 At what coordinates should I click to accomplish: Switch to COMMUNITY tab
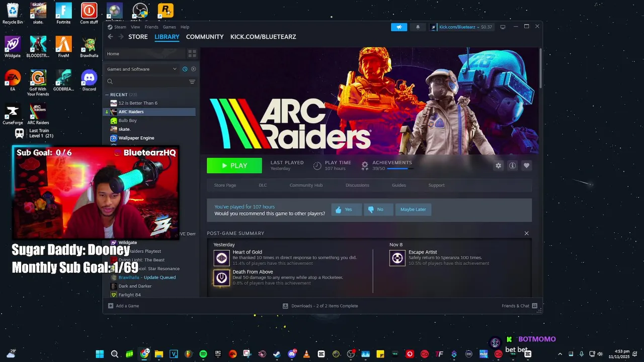(x=205, y=37)
